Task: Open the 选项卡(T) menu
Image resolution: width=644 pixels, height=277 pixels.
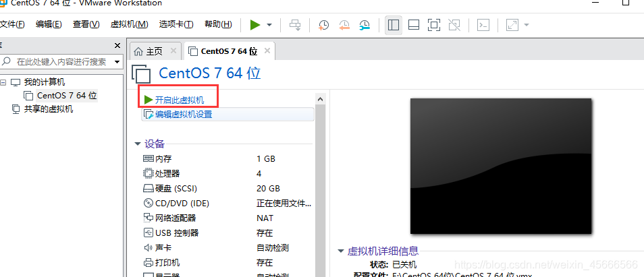Action: [x=176, y=24]
